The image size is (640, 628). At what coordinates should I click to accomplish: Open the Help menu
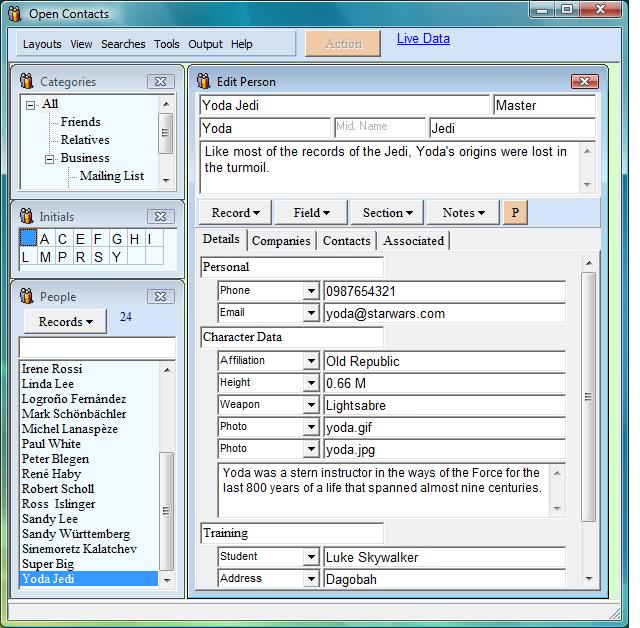tap(242, 44)
